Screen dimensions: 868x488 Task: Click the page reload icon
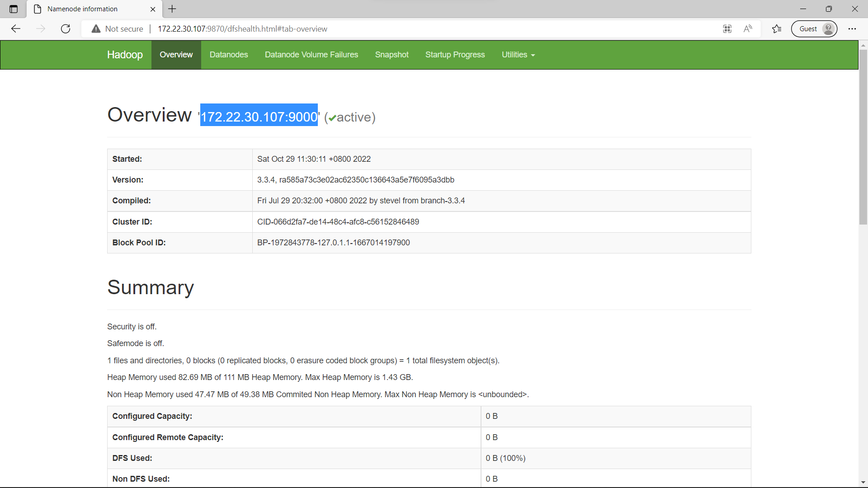click(66, 28)
